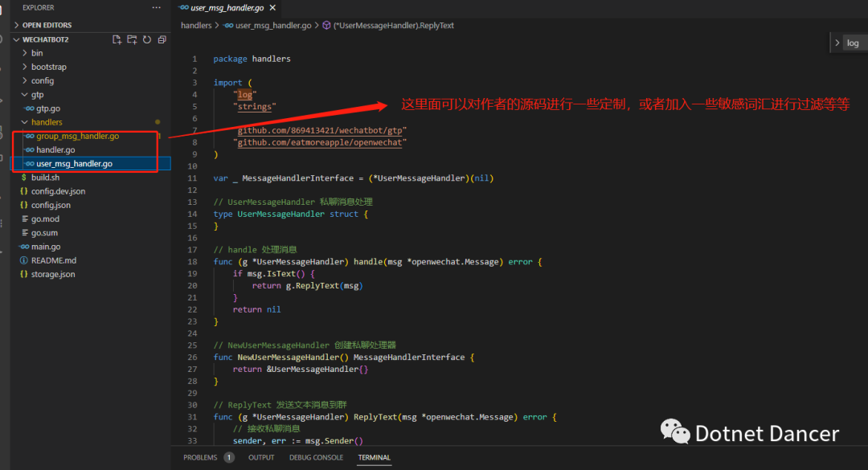The height and width of the screenshot is (470, 868).
Task: Click msg.IsText() condition on line 19
Action: (x=276, y=273)
